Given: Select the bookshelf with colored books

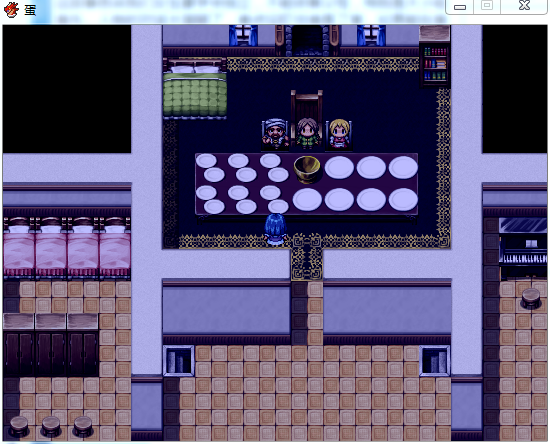Looking at the screenshot, I should pyautogui.click(x=435, y=65).
